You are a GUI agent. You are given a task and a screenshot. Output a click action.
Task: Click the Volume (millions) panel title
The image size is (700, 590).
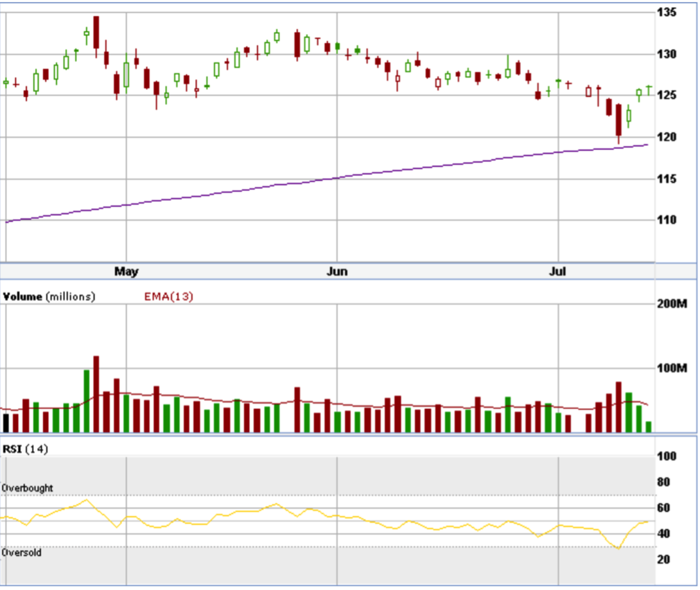(49, 296)
